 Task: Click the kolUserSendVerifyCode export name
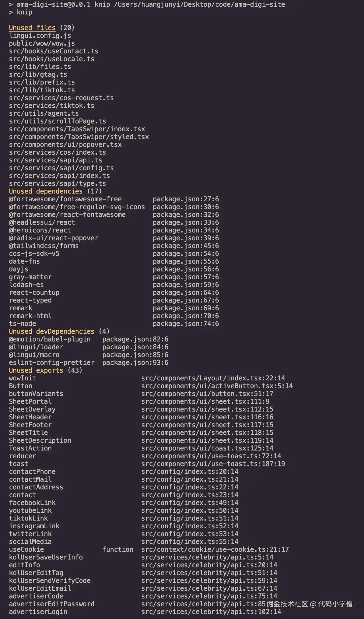click(x=49, y=581)
